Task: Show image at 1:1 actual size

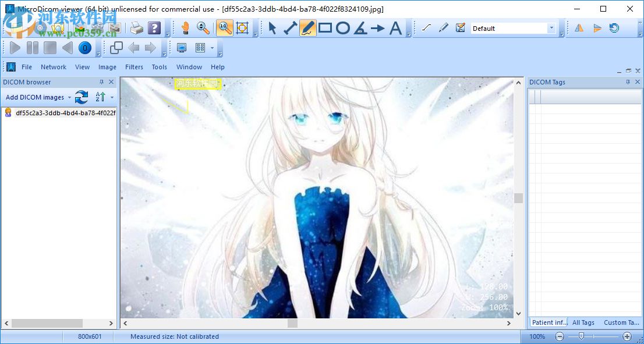Action: [x=224, y=27]
